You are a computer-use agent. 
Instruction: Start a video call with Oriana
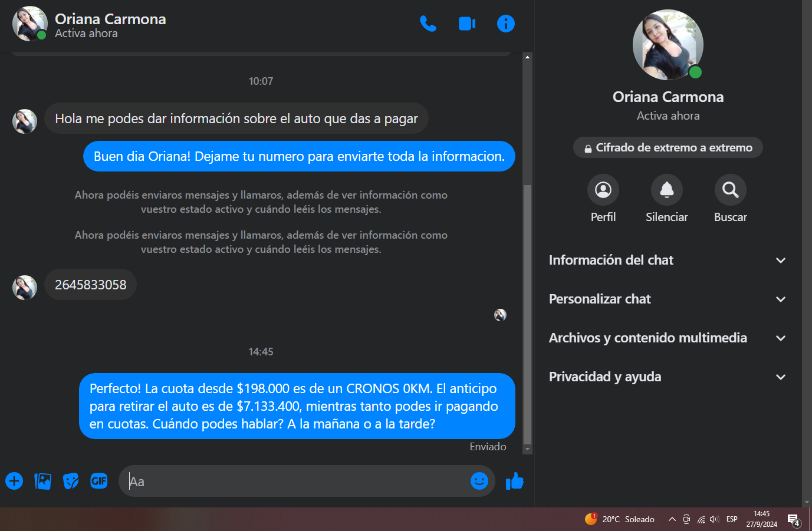click(x=466, y=24)
